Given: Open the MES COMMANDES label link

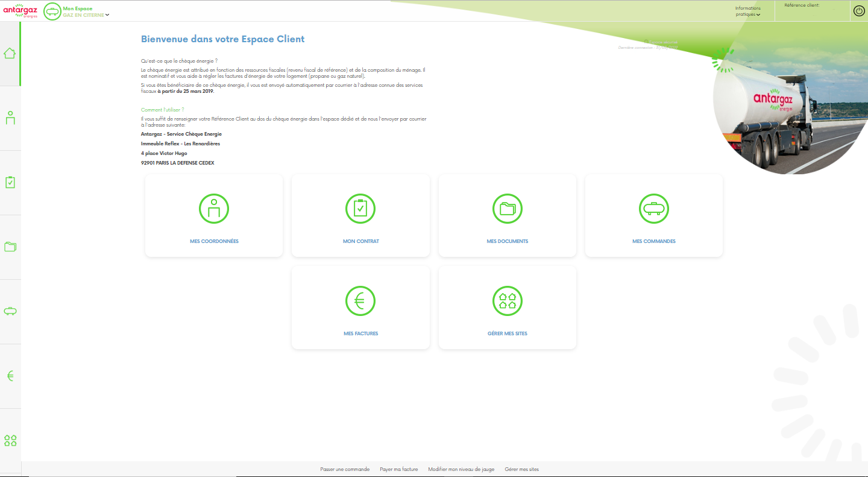Looking at the screenshot, I should (x=654, y=241).
